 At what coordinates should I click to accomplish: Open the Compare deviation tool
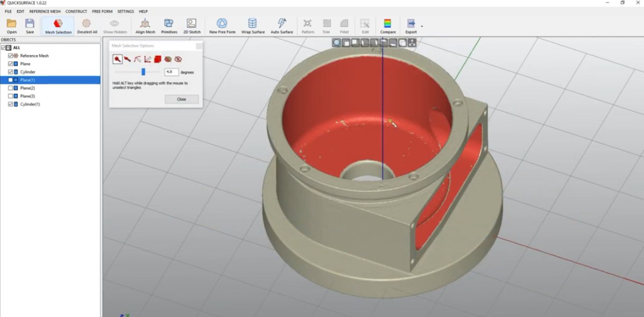387,25
